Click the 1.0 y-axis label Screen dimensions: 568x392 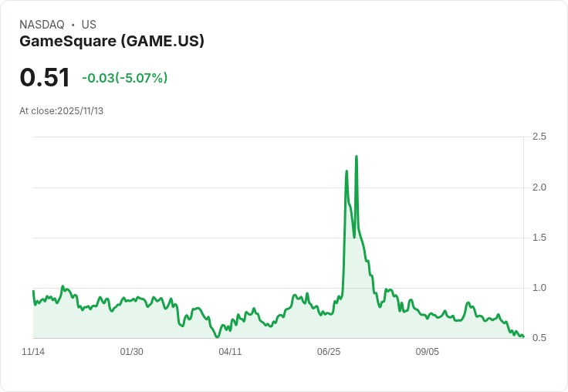coord(539,288)
